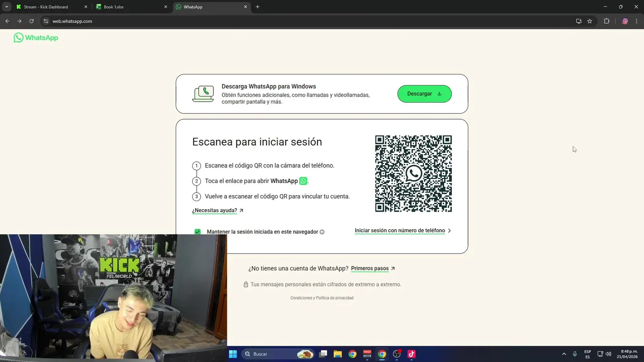This screenshot has height=362, width=644.
Task: Click the padlock icon beside encryption message
Action: pyautogui.click(x=246, y=285)
